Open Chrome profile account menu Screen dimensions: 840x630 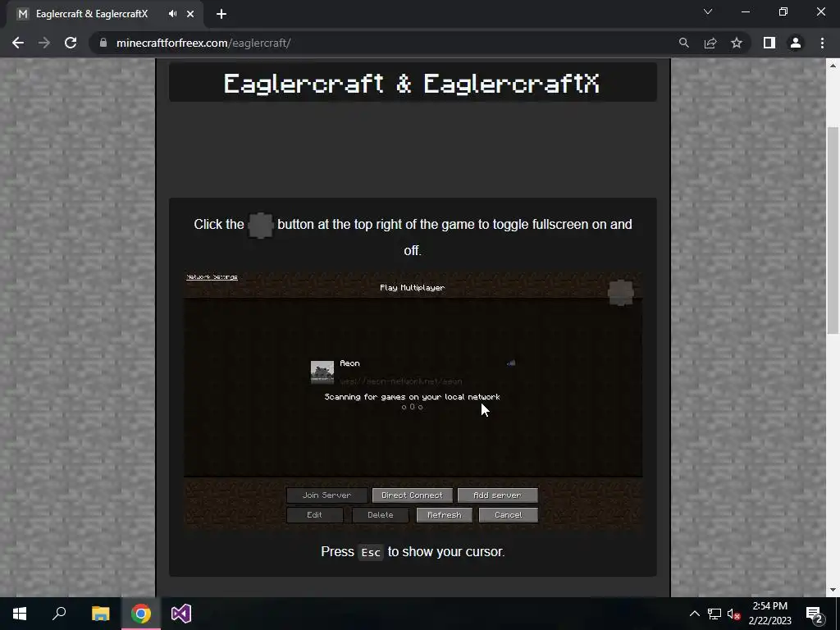(796, 43)
